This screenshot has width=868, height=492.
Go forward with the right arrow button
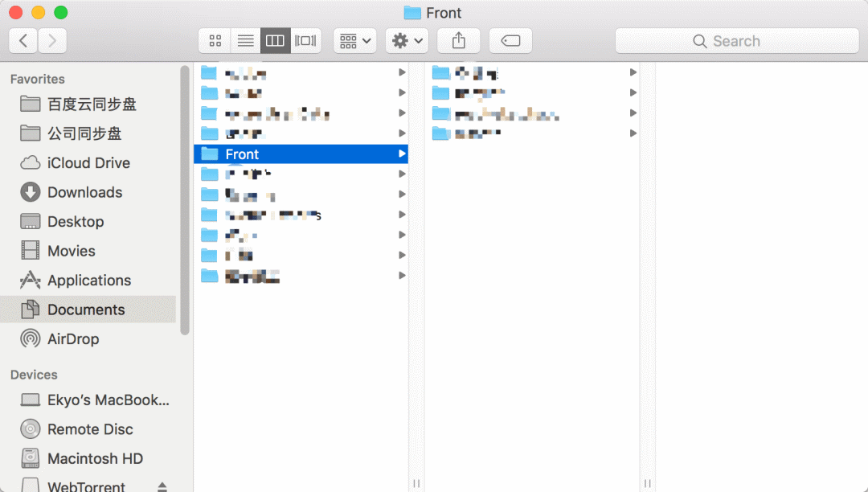(52, 41)
